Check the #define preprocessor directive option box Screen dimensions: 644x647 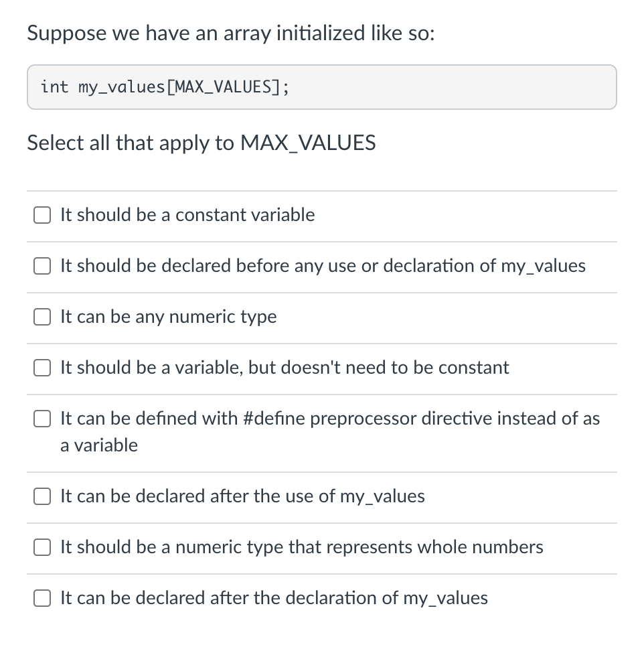pos(42,419)
